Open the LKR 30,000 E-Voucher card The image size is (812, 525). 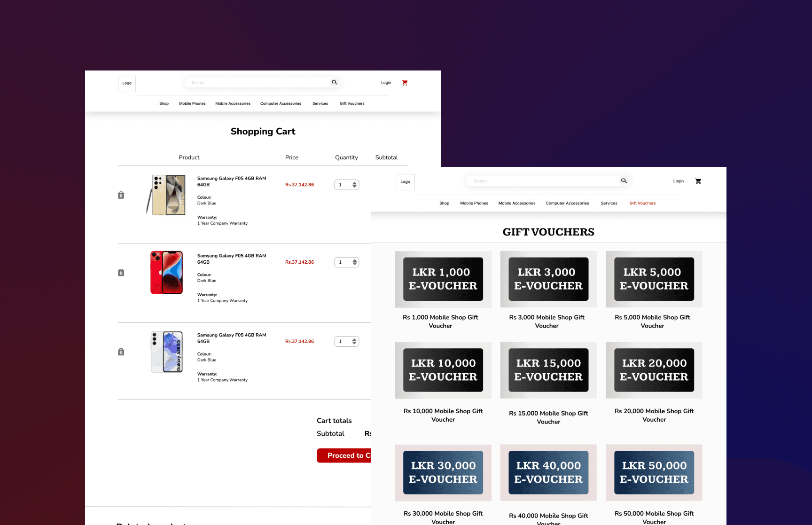click(443, 473)
